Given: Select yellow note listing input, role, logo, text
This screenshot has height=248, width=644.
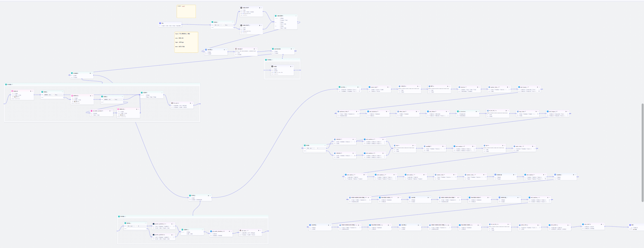Looking at the screenshot, I should click(x=186, y=42).
